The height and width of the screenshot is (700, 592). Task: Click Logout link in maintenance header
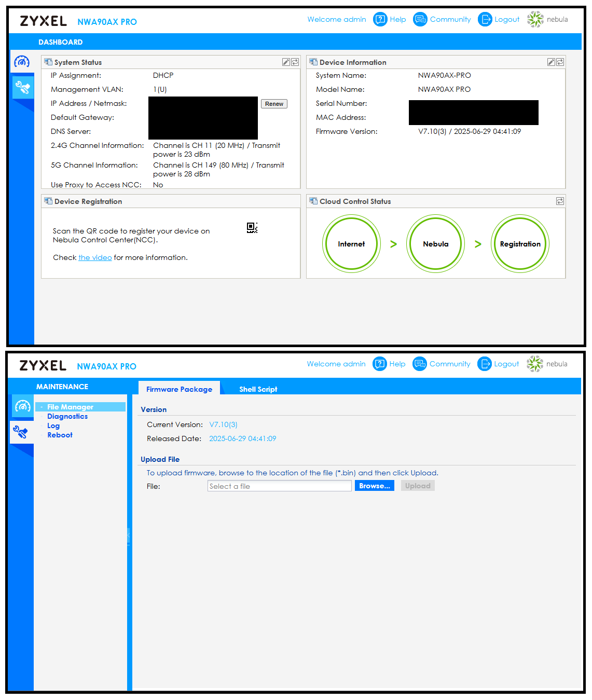(506, 364)
